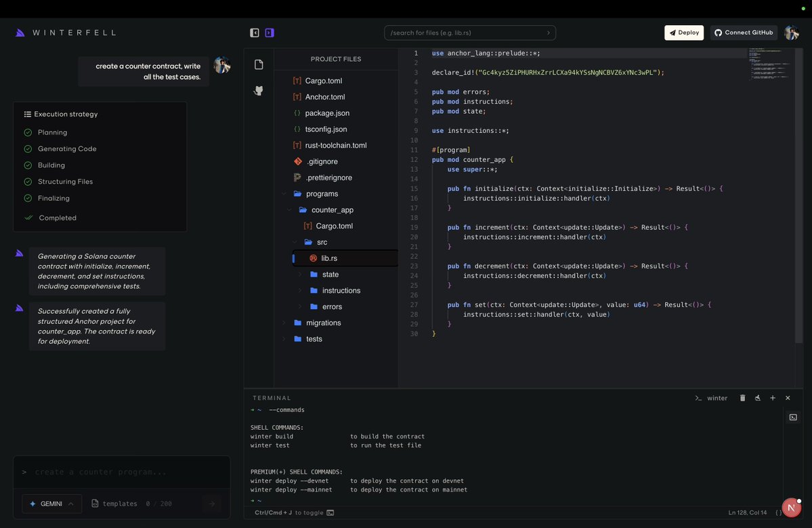Expand the tests folder
Screen dimensions: 812x528
(314, 338)
